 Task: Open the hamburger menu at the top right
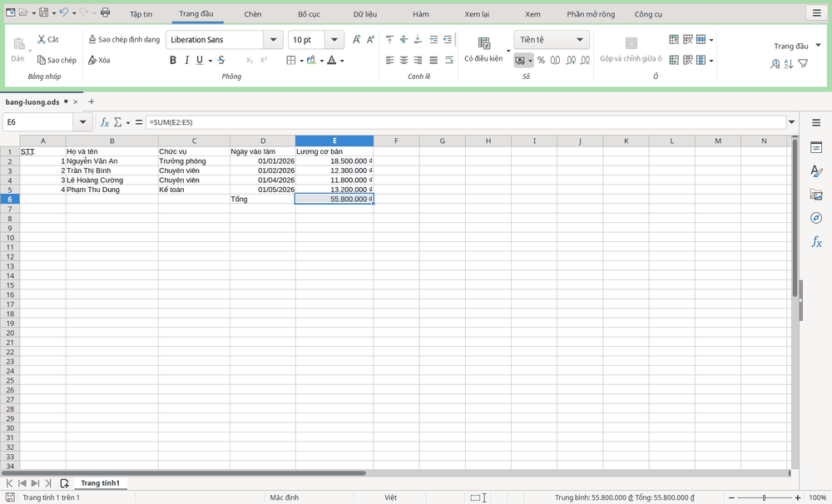pyautogui.click(x=817, y=12)
